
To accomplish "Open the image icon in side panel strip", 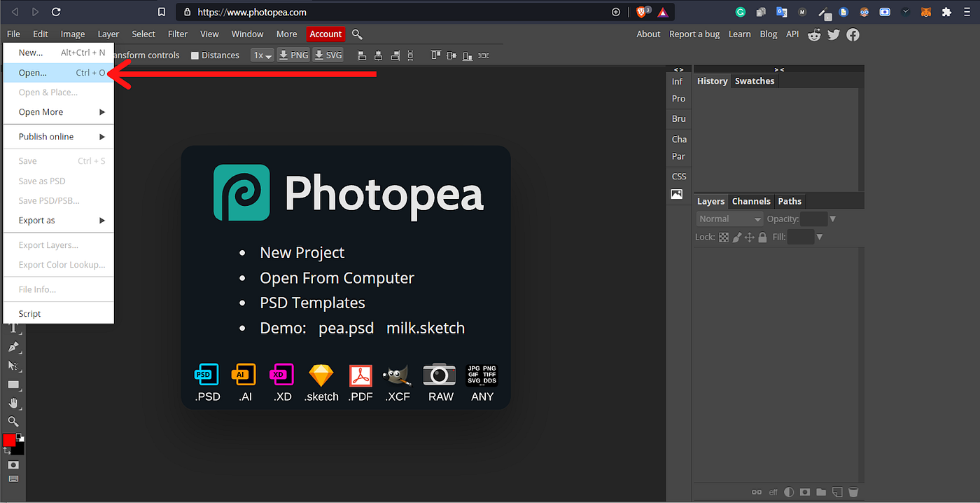I will click(x=677, y=195).
